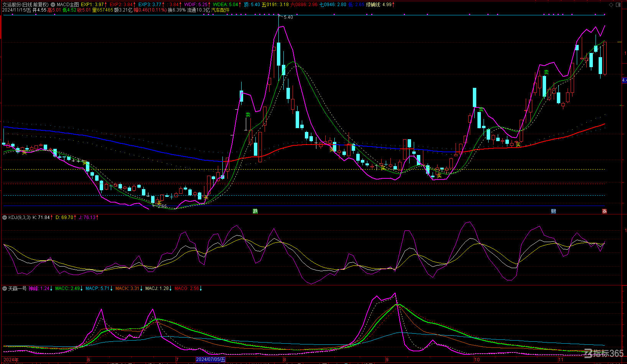The height and width of the screenshot is (364, 627).
Task: Click the 六0886 readout
Action: point(304,5)
